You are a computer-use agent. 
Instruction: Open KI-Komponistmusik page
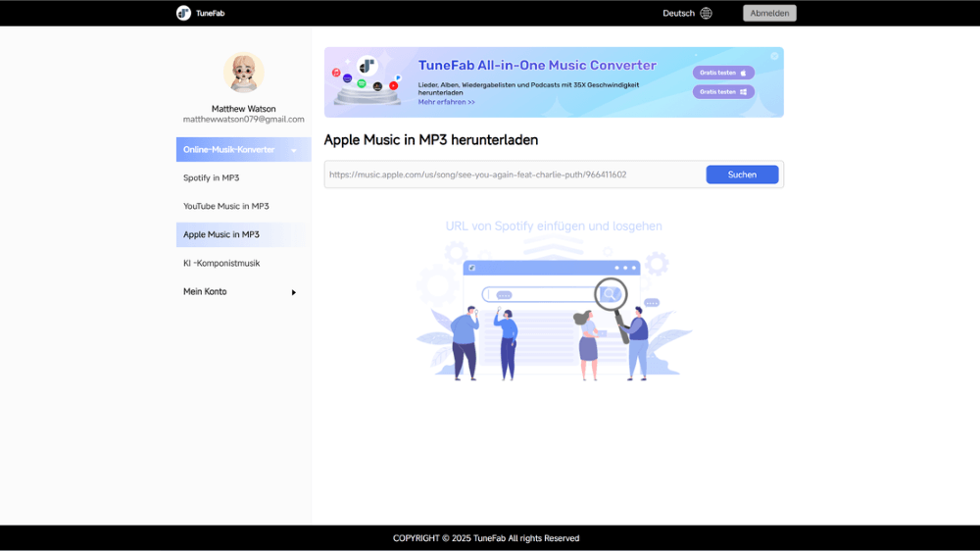[221, 264]
